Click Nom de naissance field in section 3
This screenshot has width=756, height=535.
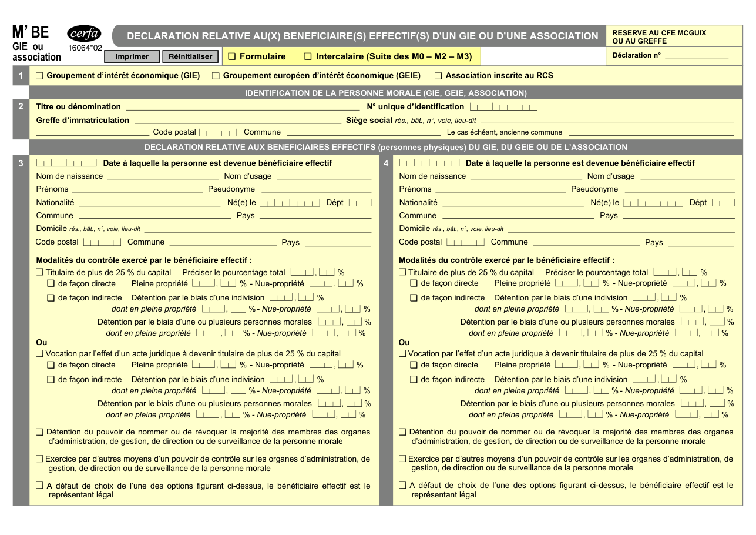click(x=163, y=176)
